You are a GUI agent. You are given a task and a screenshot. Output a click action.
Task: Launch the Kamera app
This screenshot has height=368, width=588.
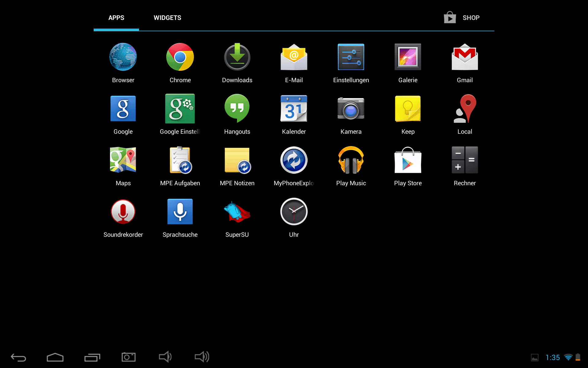point(351,109)
